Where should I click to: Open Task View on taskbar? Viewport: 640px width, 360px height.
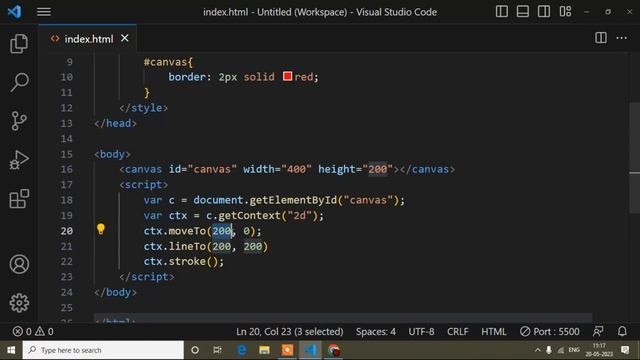point(217,350)
